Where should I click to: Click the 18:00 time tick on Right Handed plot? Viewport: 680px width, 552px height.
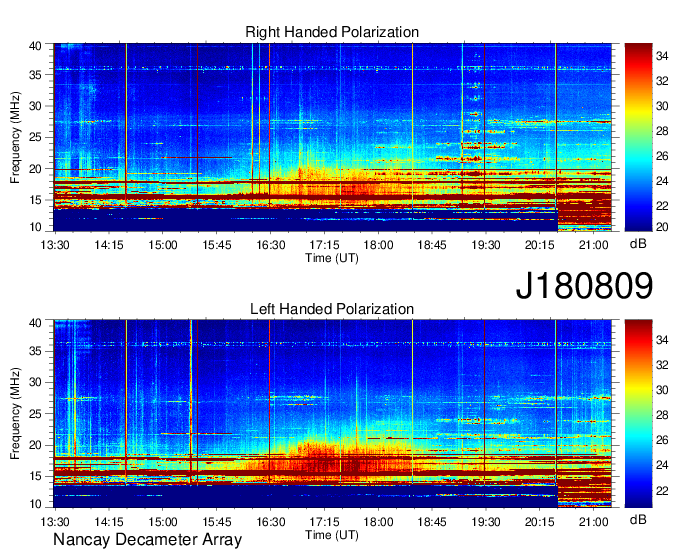pos(378,245)
